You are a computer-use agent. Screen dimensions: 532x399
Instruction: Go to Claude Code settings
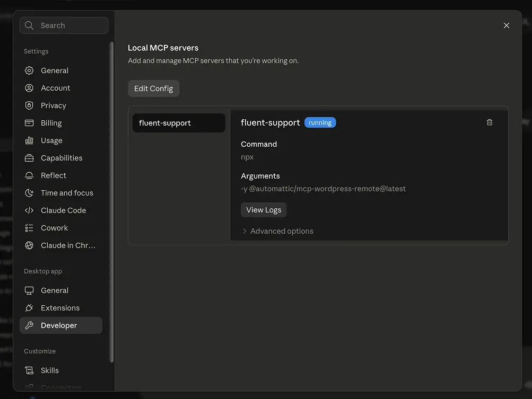pos(61,210)
